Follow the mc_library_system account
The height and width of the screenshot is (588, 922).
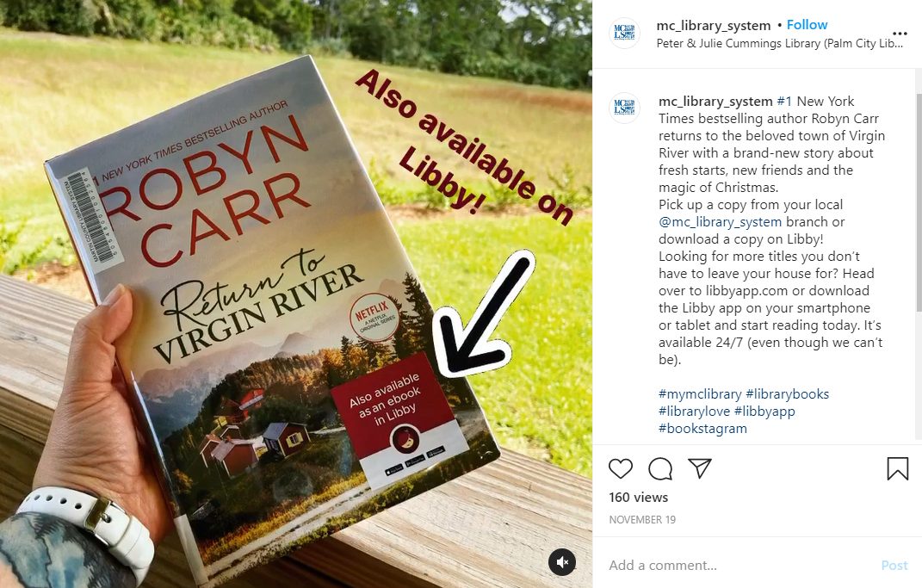pyautogui.click(x=807, y=25)
